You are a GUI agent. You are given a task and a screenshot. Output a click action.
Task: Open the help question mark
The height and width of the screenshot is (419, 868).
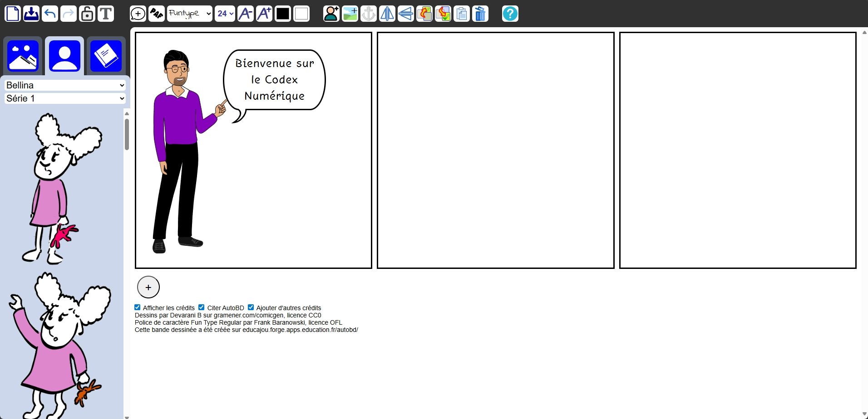pyautogui.click(x=510, y=14)
